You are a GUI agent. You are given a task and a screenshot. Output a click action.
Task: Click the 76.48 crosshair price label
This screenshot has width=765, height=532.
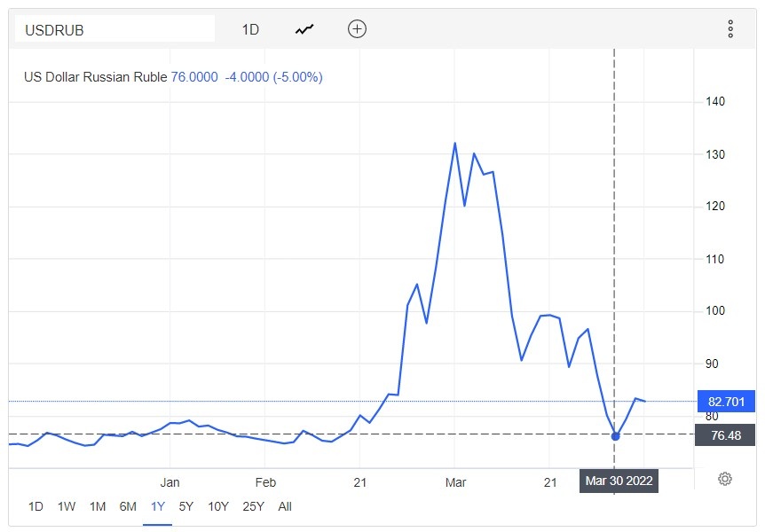coord(726,434)
